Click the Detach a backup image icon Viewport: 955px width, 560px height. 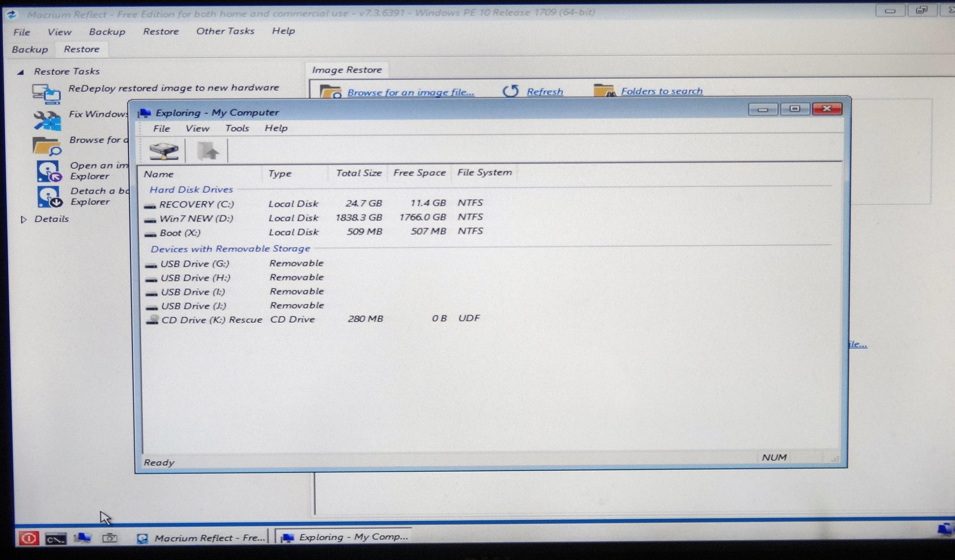click(x=50, y=197)
